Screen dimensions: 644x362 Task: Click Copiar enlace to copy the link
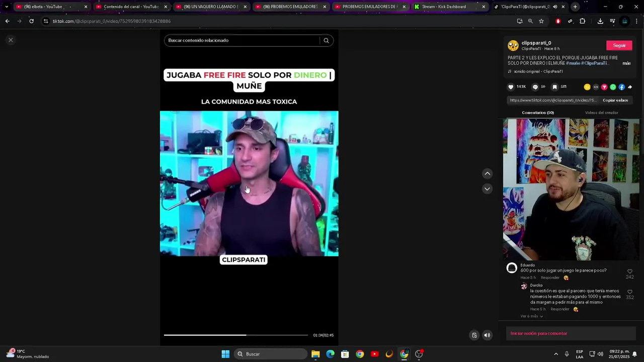point(615,100)
